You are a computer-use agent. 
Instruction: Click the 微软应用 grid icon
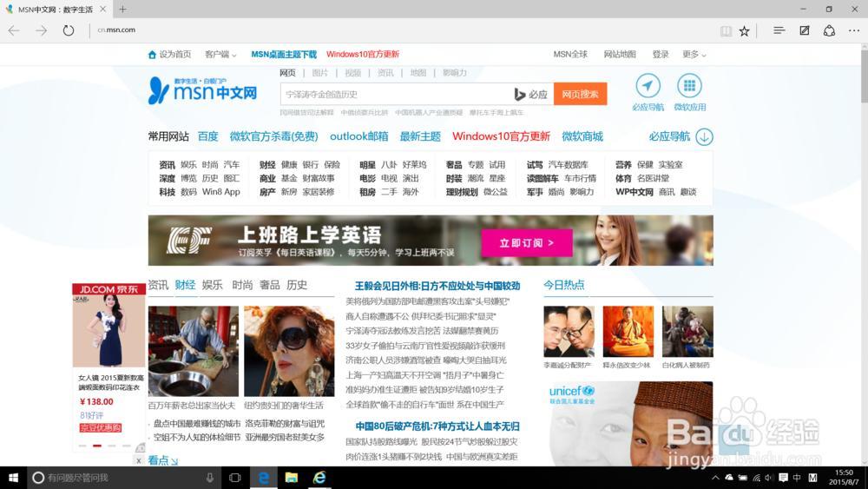pyautogui.click(x=689, y=86)
